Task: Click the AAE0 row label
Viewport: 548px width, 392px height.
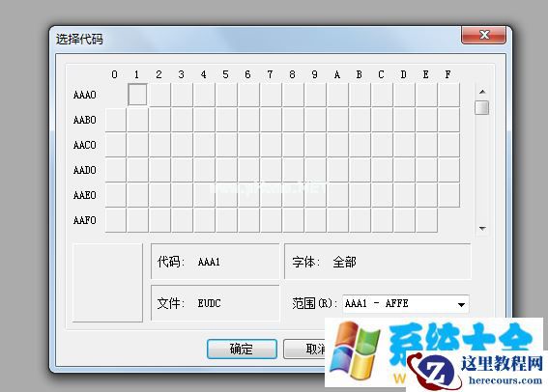Action: (x=85, y=195)
